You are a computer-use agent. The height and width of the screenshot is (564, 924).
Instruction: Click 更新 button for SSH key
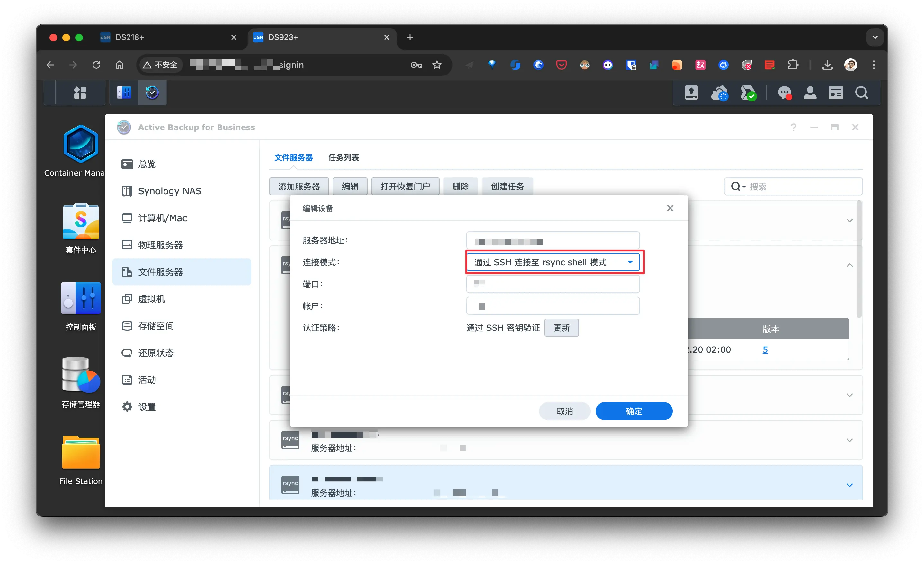(561, 328)
